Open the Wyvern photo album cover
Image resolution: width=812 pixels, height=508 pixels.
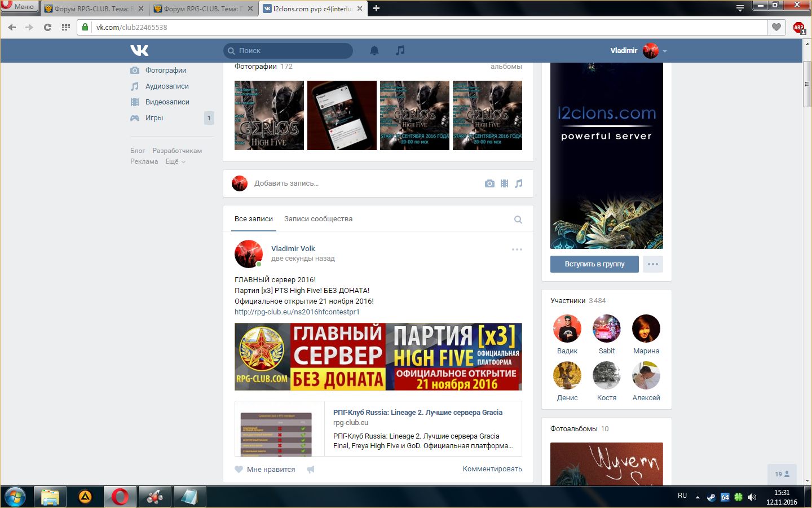607,464
